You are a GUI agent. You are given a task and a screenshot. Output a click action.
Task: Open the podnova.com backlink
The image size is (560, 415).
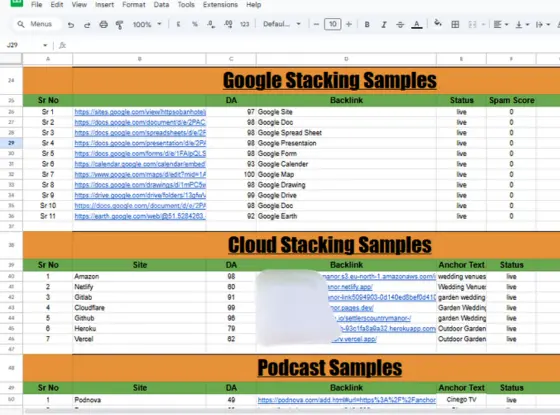(x=347, y=400)
